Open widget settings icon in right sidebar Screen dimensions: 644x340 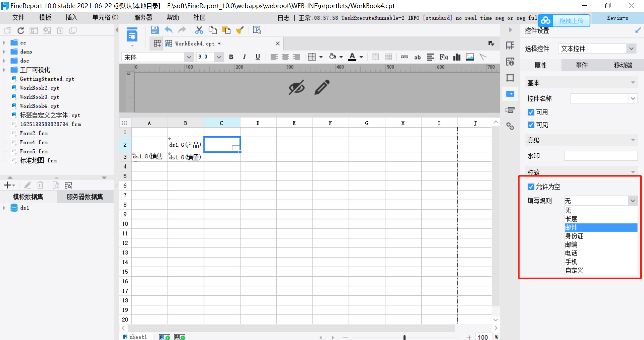click(510, 94)
